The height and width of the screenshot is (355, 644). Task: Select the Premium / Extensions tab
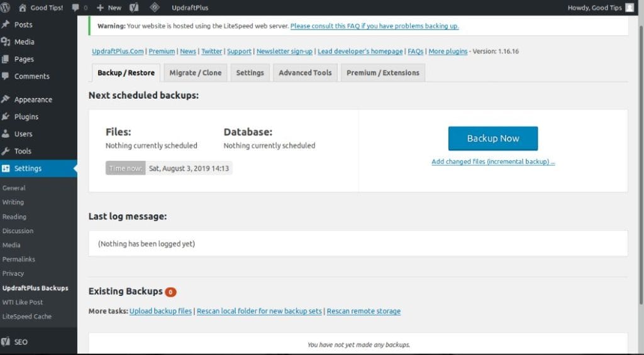382,73
